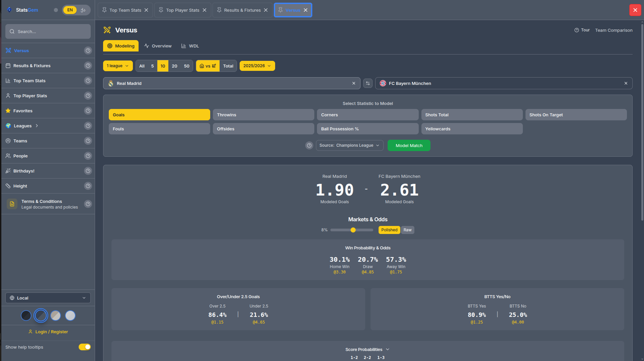This screenshot has height=361, width=644.
Task: Open Favorites star item in sidebar
Action: click(x=23, y=111)
